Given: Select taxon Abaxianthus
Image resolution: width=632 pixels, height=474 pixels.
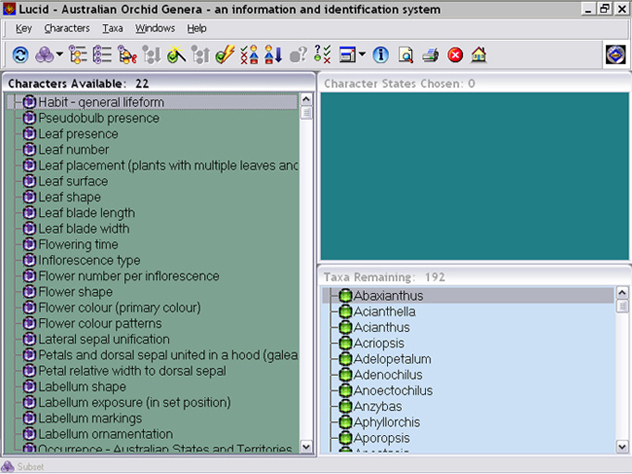Looking at the screenshot, I should coord(388,296).
